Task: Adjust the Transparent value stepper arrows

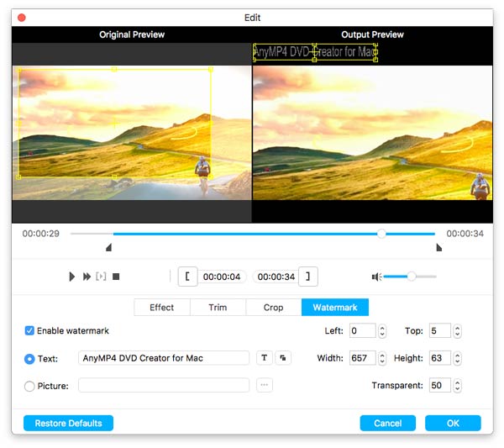Action: (457, 386)
